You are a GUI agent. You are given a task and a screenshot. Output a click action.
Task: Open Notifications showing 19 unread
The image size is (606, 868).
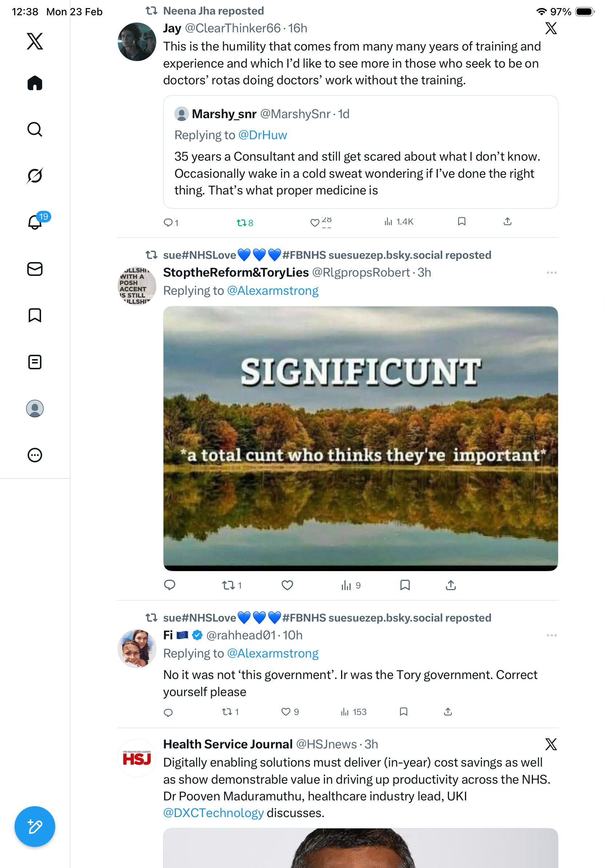coord(35,222)
